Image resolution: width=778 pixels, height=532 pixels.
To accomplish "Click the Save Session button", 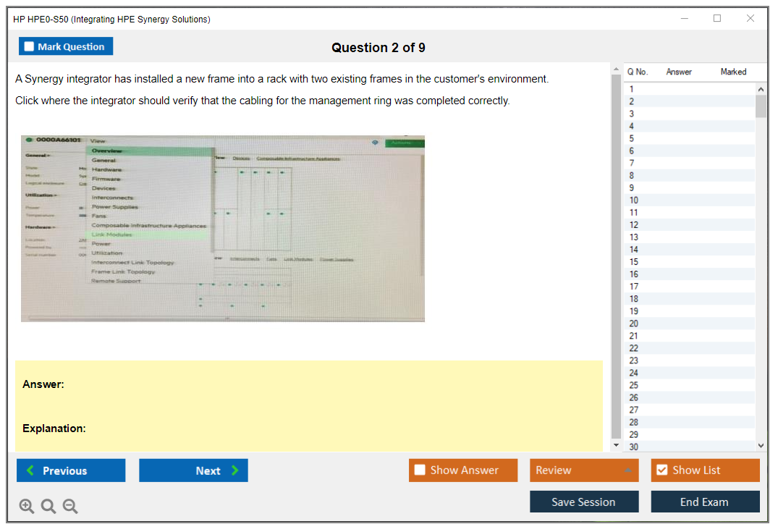I will click(x=584, y=502).
